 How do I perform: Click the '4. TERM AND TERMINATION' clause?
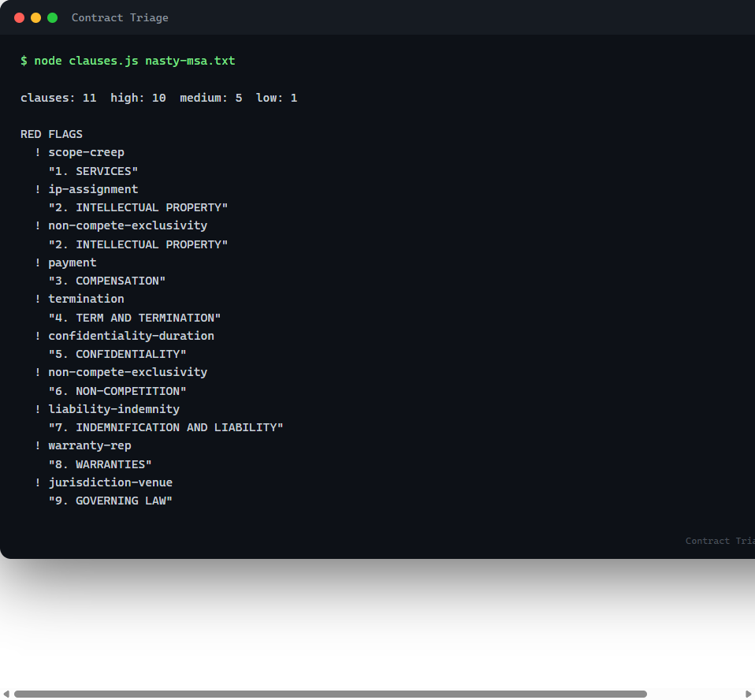pyautogui.click(x=134, y=318)
